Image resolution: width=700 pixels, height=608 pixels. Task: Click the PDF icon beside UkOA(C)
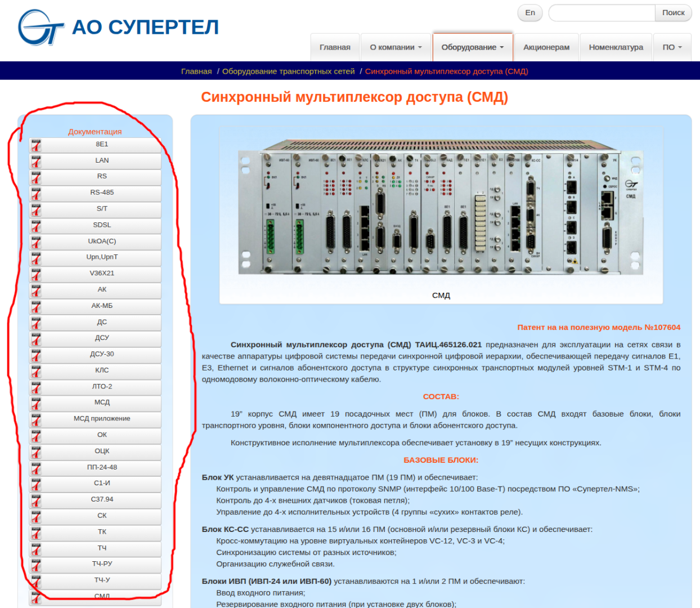click(x=36, y=242)
